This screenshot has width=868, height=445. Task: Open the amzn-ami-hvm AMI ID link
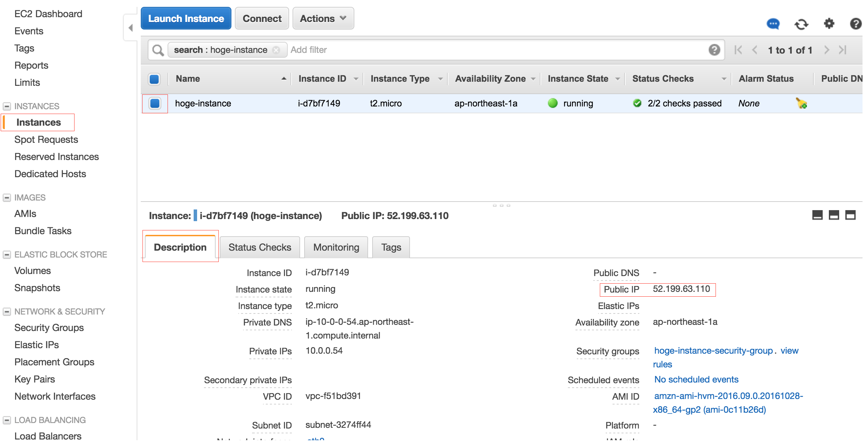[728, 403]
